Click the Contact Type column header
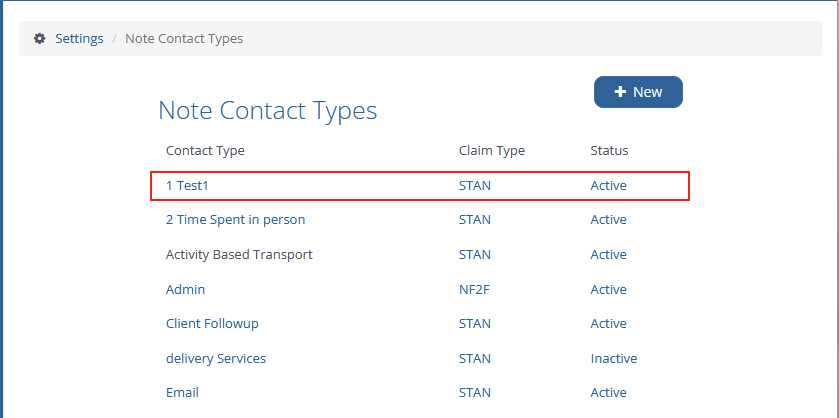Screen dimensions: 839x418 click(x=205, y=151)
